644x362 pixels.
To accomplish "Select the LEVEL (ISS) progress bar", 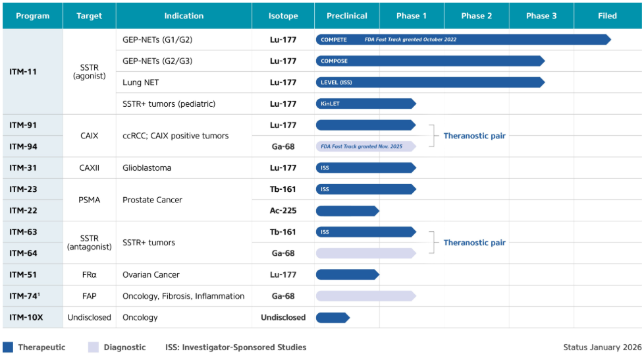I will pos(431,82).
